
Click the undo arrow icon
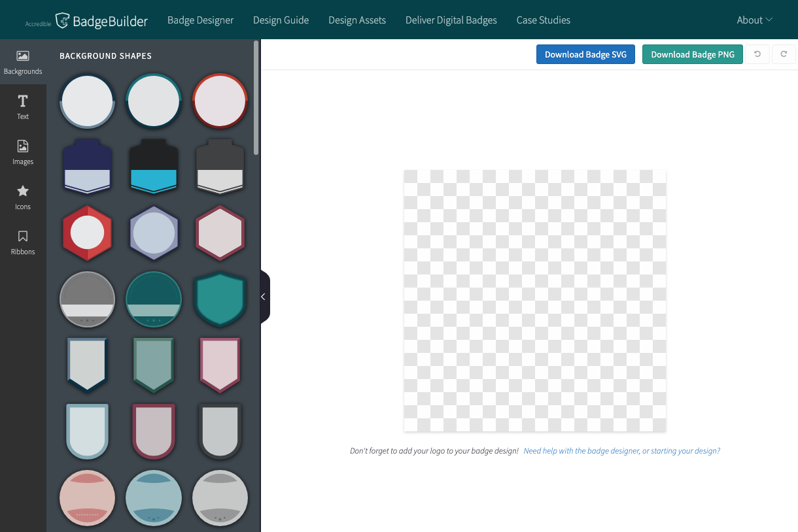pos(757,54)
